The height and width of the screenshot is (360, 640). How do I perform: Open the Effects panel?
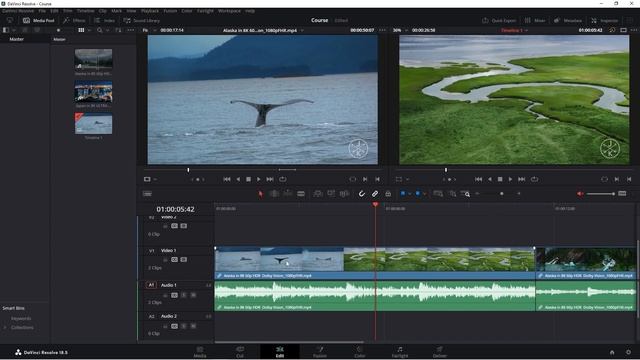click(x=74, y=20)
